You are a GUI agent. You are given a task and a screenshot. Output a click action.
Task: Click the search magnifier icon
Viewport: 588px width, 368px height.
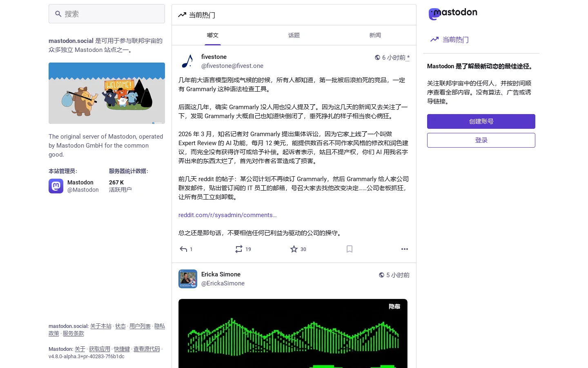click(58, 14)
